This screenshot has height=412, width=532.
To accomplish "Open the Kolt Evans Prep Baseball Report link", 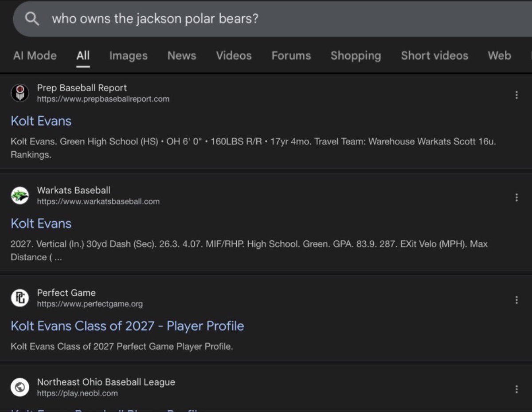I will tap(41, 121).
